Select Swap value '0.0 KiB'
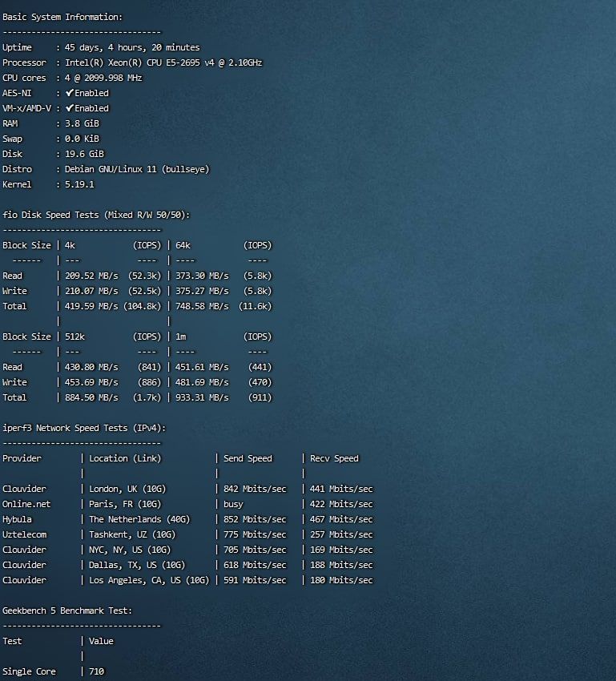This screenshot has height=681, width=616. point(82,139)
